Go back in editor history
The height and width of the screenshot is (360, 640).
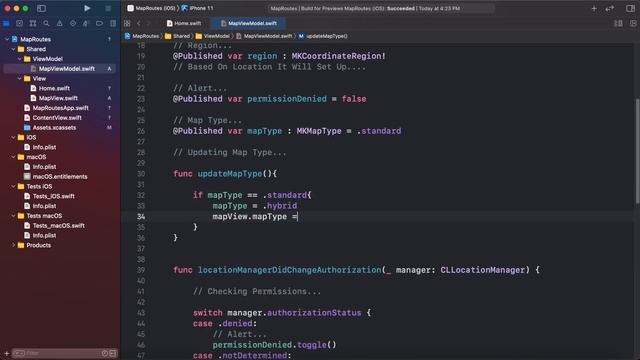click(x=139, y=23)
